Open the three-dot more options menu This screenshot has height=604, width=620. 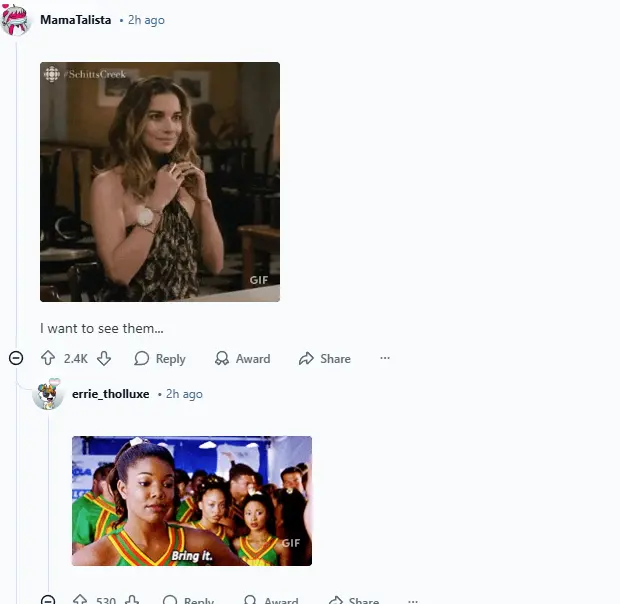[x=385, y=358]
